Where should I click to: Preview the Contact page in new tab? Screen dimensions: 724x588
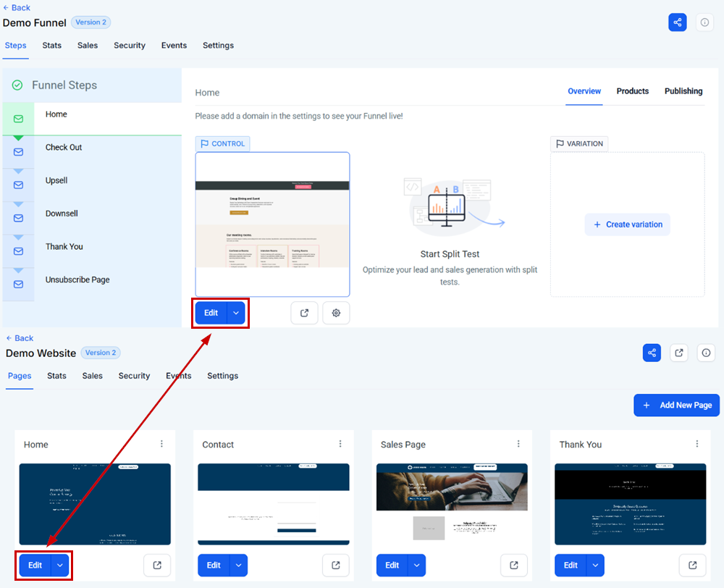336,566
